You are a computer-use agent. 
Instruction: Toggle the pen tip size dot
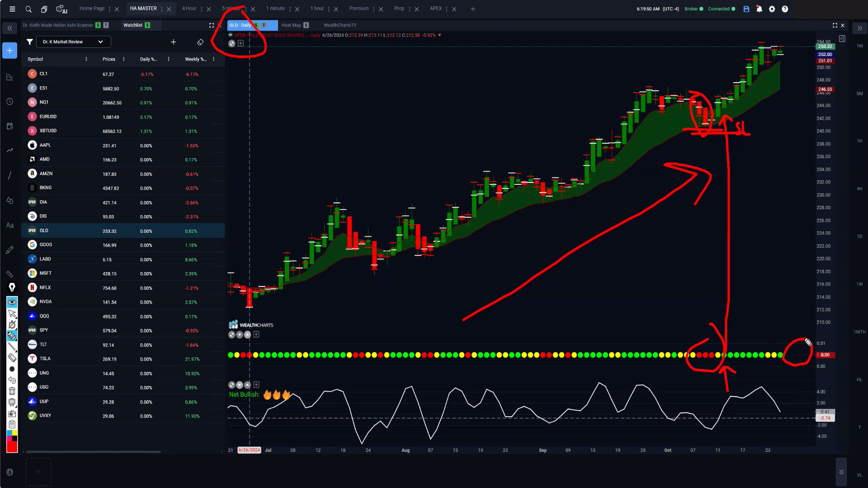click(12, 369)
